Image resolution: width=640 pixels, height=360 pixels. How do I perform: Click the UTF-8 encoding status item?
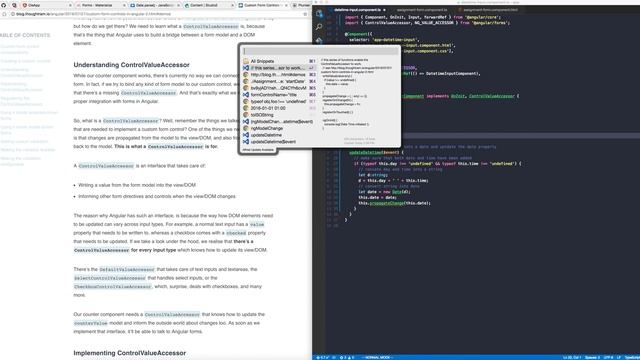(x=608, y=358)
